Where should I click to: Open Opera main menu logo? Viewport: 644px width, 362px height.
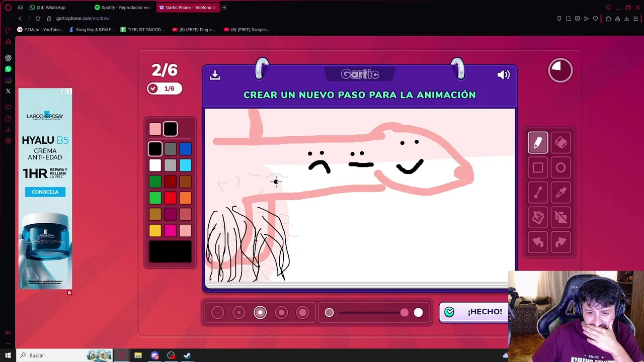[8, 8]
